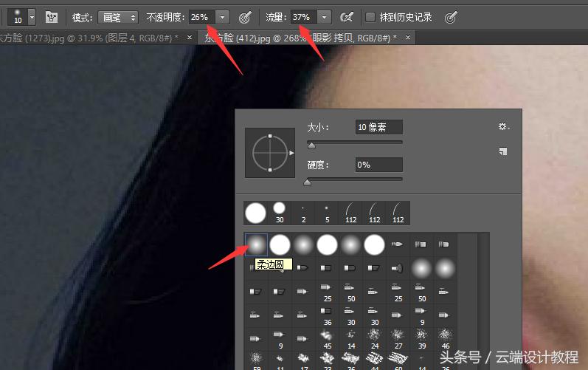The height and width of the screenshot is (370, 588).
Task: Open the 流量 slider dropdown arrow
Action: (325, 17)
